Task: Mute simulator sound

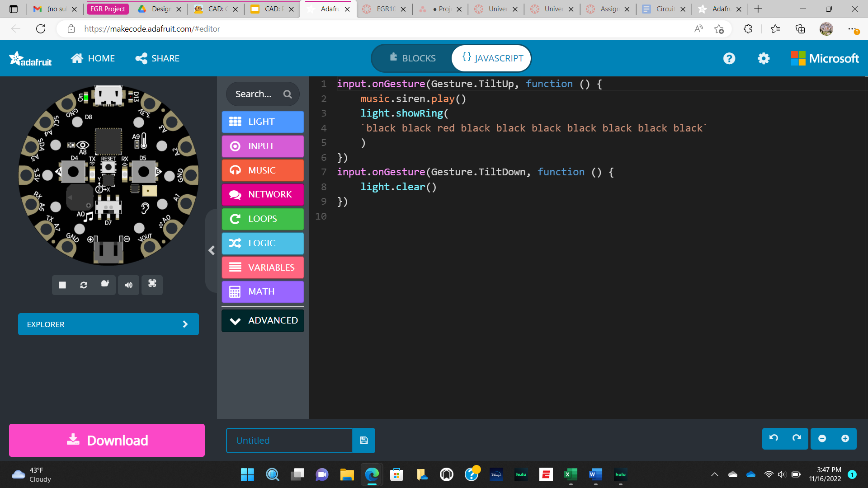Action: pyautogui.click(x=128, y=285)
